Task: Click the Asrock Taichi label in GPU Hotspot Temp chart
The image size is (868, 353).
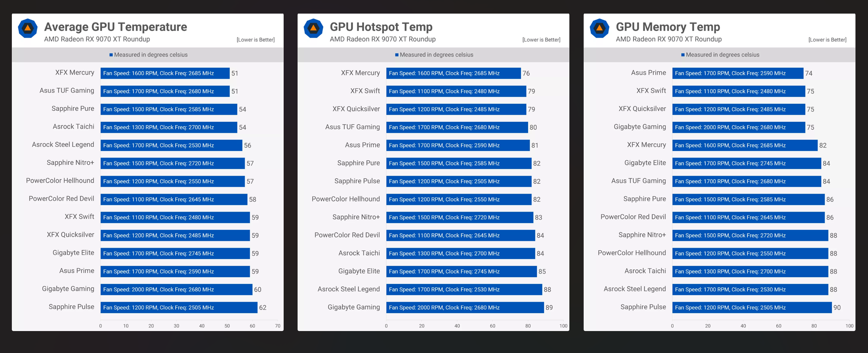Action: pyautogui.click(x=359, y=253)
